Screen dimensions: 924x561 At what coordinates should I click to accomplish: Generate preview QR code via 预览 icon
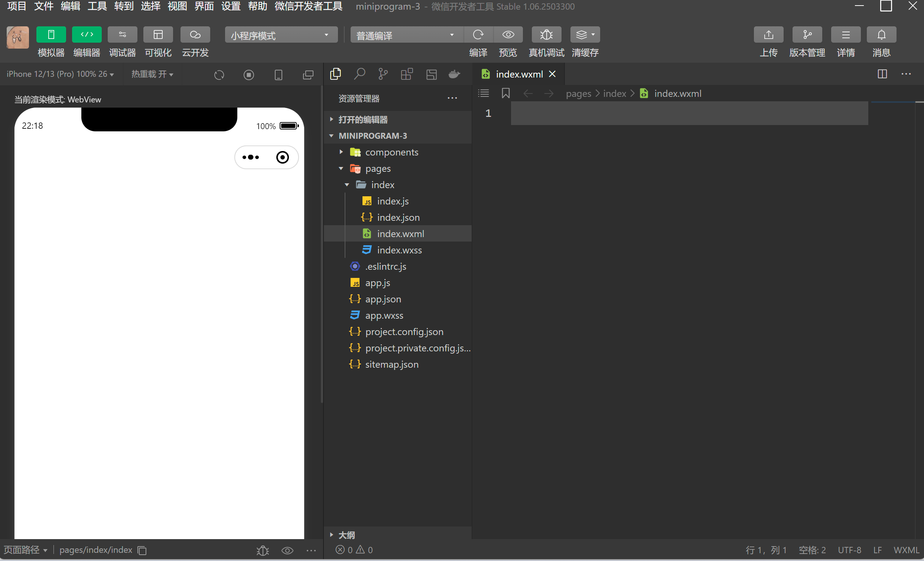coord(508,35)
